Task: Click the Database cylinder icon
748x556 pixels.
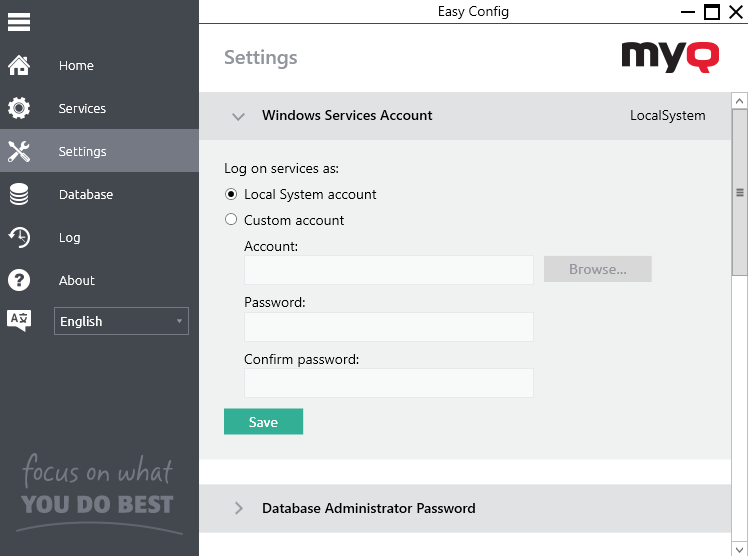Action: click(19, 195)
